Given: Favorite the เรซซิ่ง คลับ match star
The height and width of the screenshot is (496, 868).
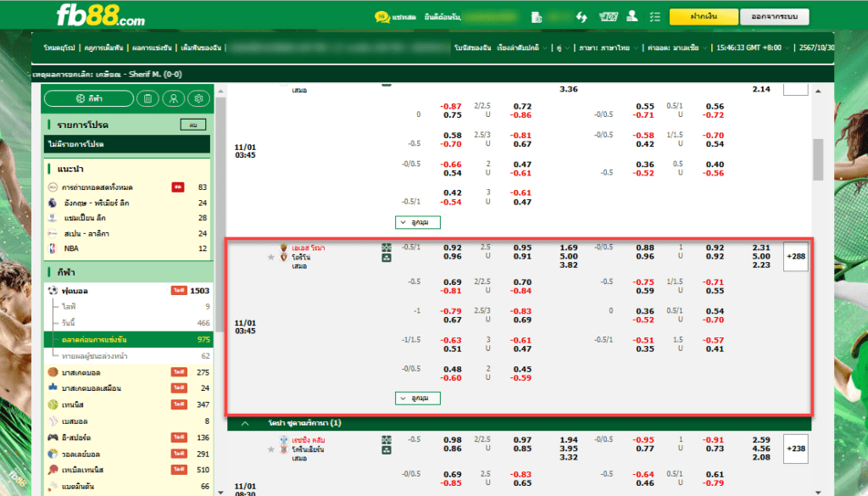Looking at the screenshot, I should pos(270,449).
